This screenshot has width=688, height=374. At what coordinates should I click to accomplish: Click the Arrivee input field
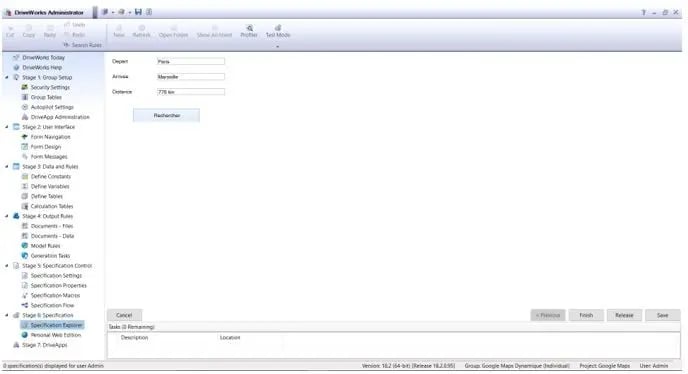coord(191,77)
